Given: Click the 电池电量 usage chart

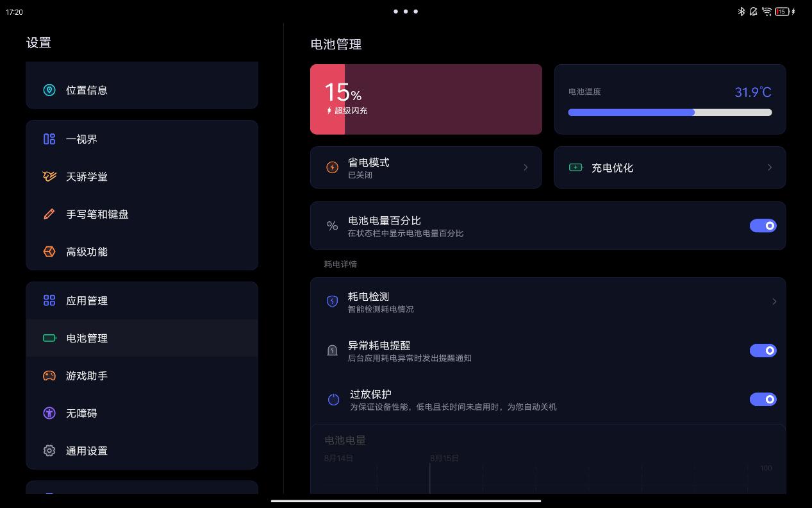Looking at the screenshot, I should tap(548, 459).
